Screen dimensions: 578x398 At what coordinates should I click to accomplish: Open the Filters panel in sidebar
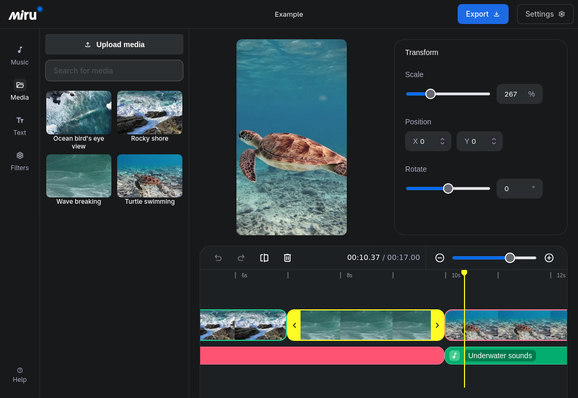click(x=20, y=161)
